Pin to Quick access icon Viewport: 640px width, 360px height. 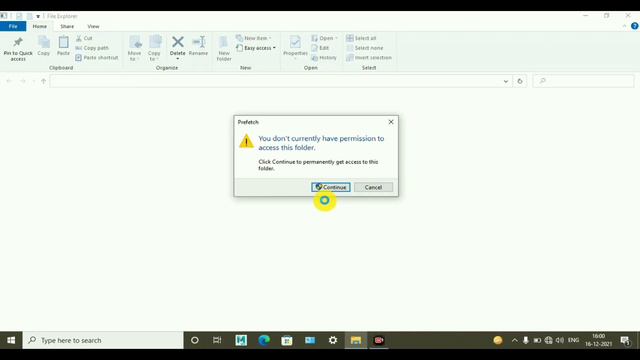click(18, 49)
